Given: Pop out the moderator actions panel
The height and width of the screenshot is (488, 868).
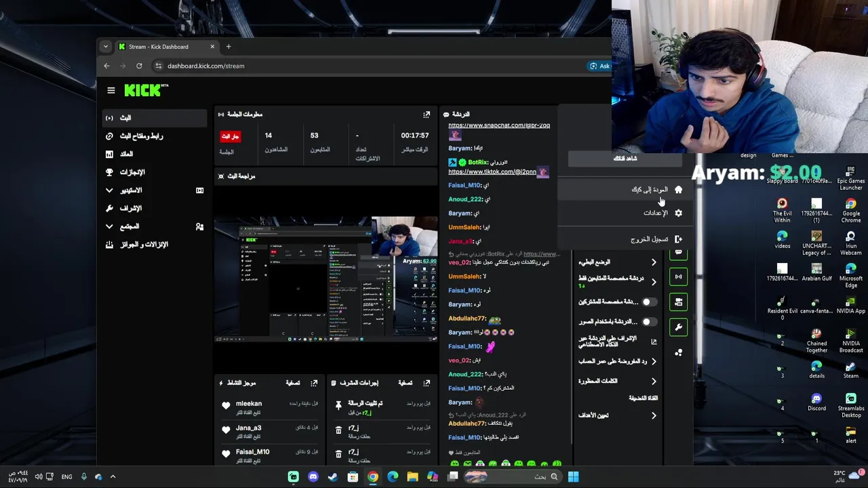Looking at the screenshot, I should click(427, 383).
